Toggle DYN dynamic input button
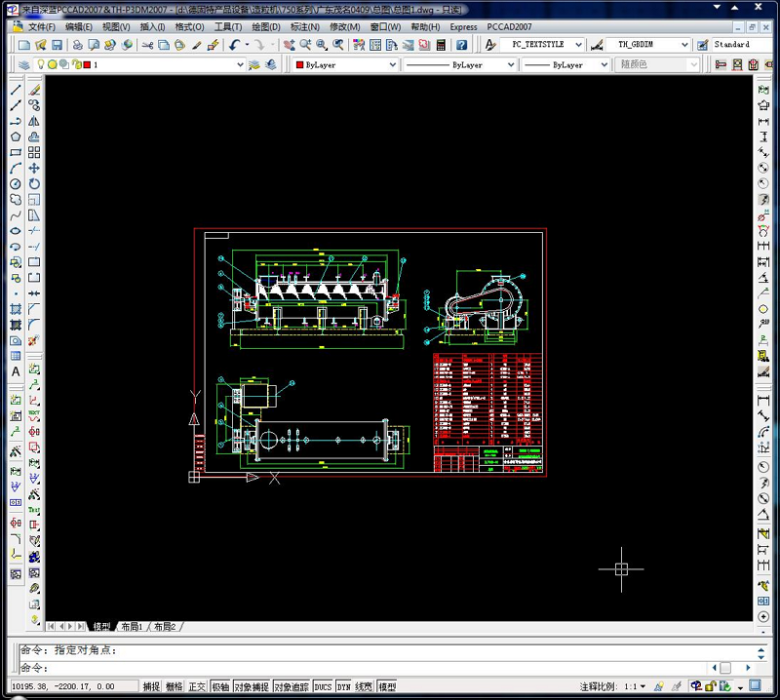The width and height of the screenshot is (780, 700). 343,687
